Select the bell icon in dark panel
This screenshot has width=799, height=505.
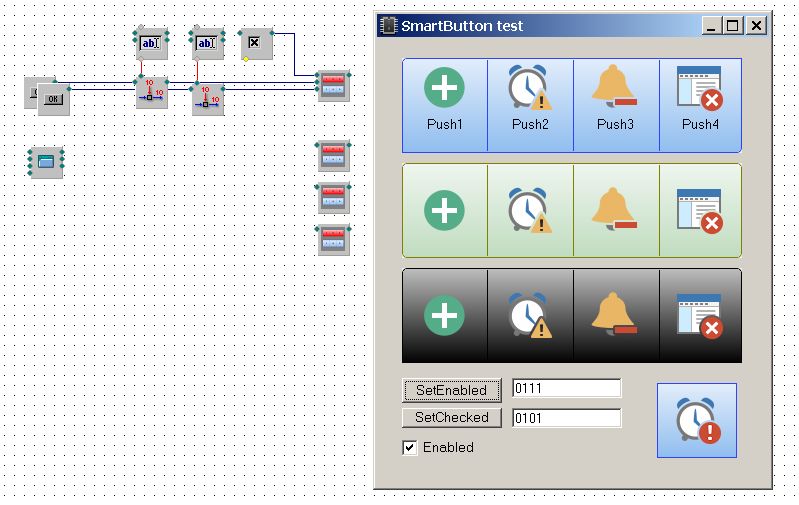coord(615,315)
